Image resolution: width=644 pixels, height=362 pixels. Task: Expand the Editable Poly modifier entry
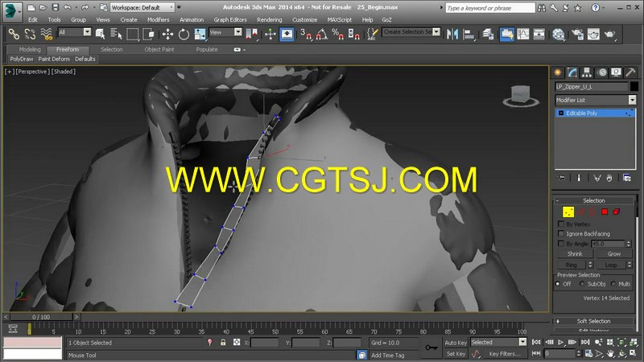[561, 113]
